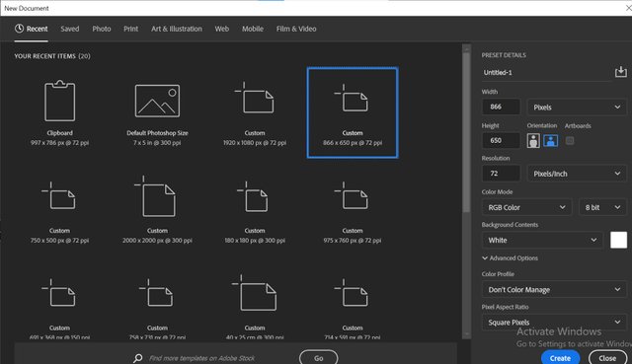Click the white background color swatch
The width and height of the screenshot is (632, 364).
click(619, 240)
